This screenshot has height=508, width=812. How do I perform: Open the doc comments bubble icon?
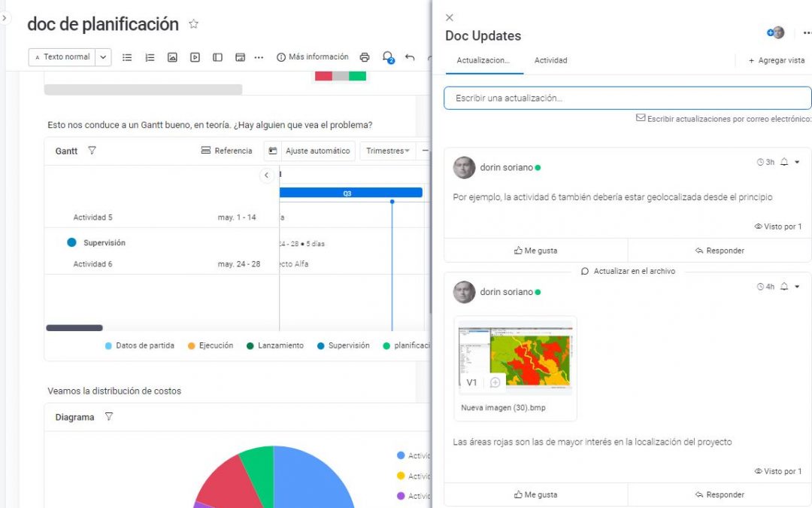387,57
